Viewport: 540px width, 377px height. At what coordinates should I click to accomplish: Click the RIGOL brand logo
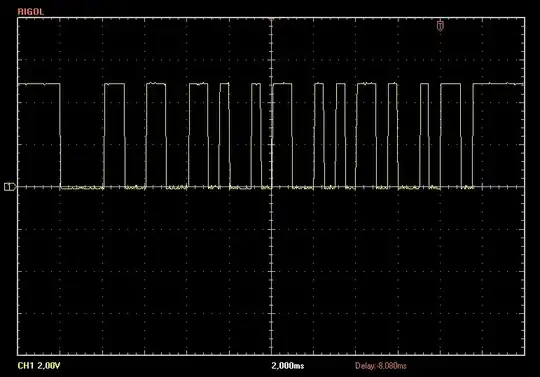31,12
